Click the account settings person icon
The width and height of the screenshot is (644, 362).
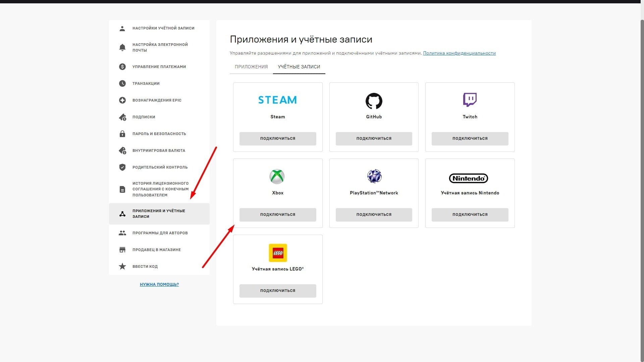point(122,28)
